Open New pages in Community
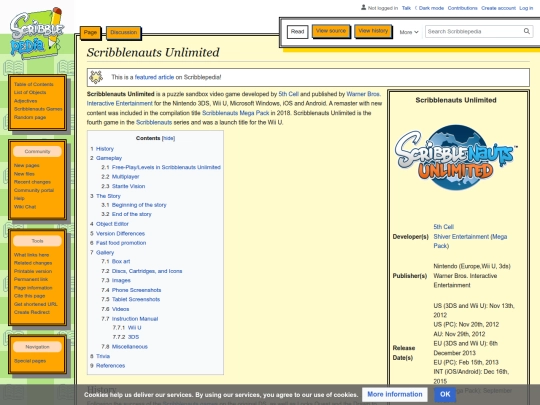 click(x=27, y=166)
